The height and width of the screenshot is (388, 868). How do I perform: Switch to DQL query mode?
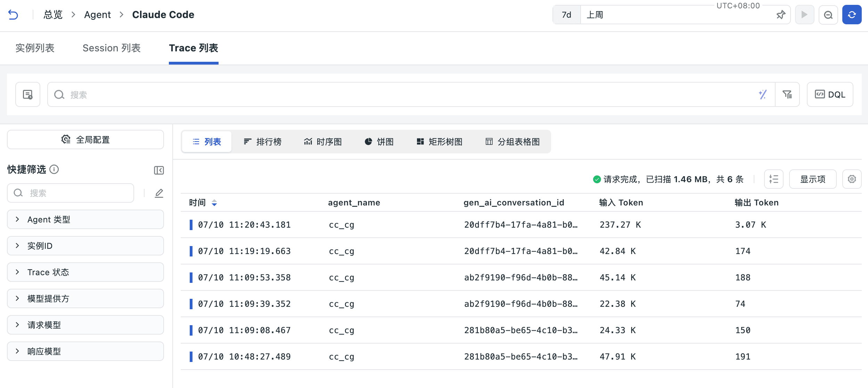(x=830, y=94)
